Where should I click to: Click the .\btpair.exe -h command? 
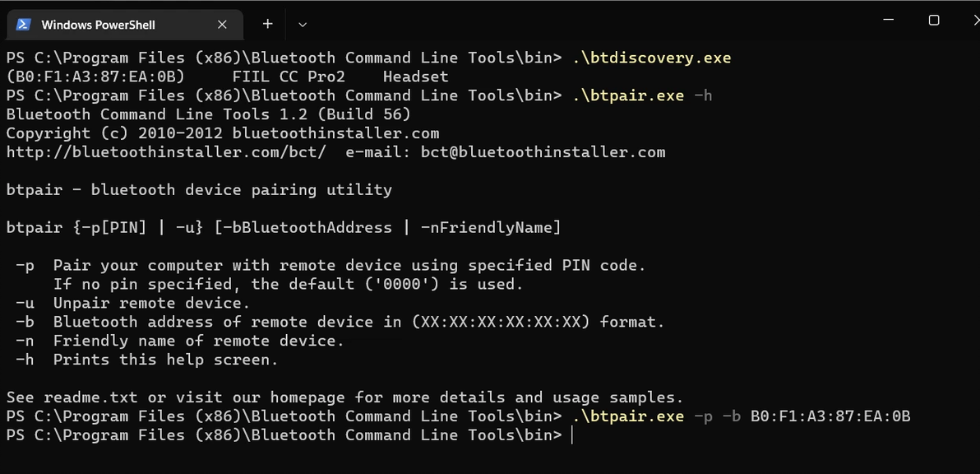click(642, 95)
